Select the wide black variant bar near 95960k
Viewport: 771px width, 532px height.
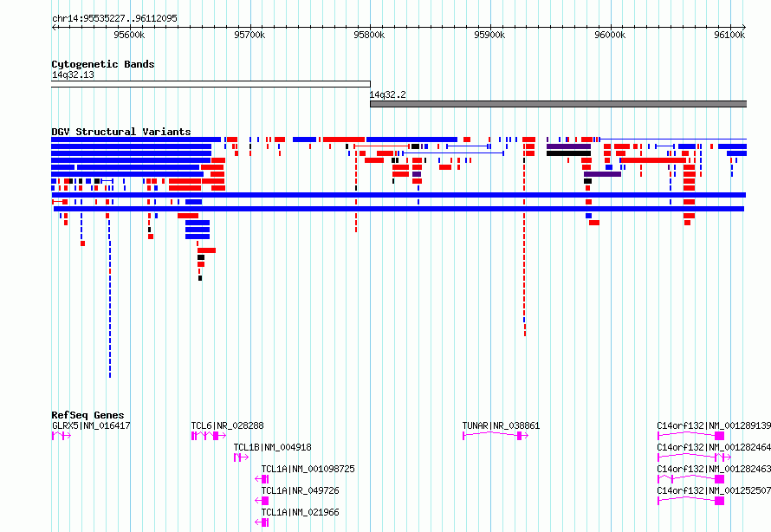click(568, 153)
